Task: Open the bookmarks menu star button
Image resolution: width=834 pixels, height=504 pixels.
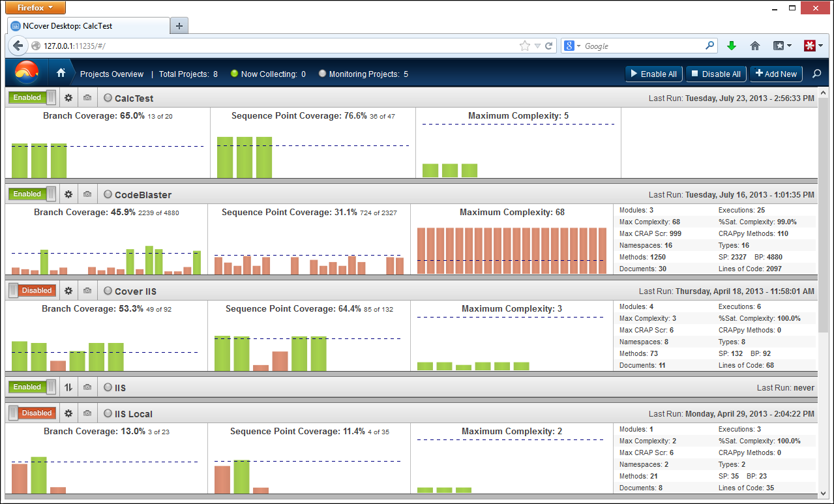Action: pos(782,46)
